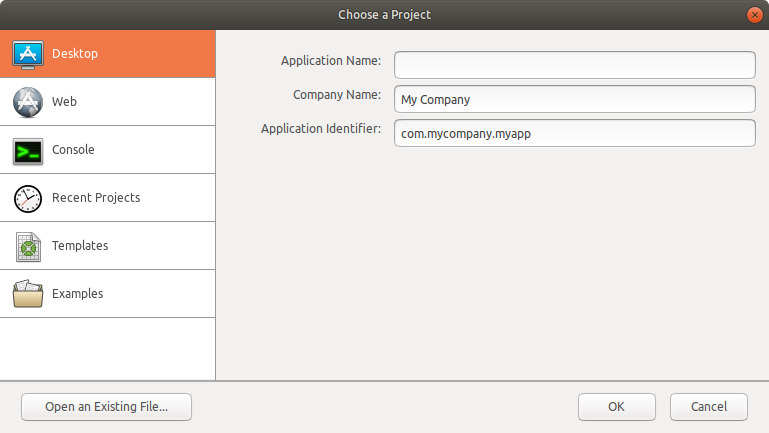
Task: Choose the Console project type label
Action: pyautogui.click(x=73, y=150)
